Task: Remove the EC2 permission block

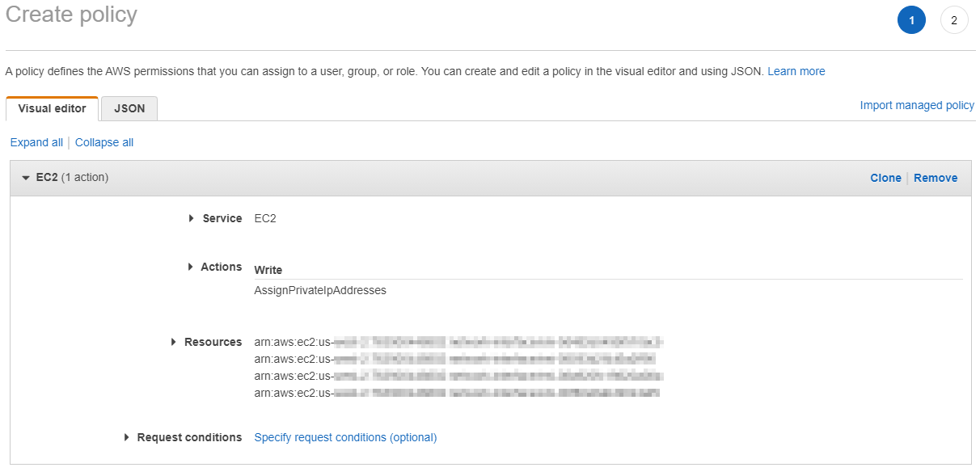Action: click(936, 178)
